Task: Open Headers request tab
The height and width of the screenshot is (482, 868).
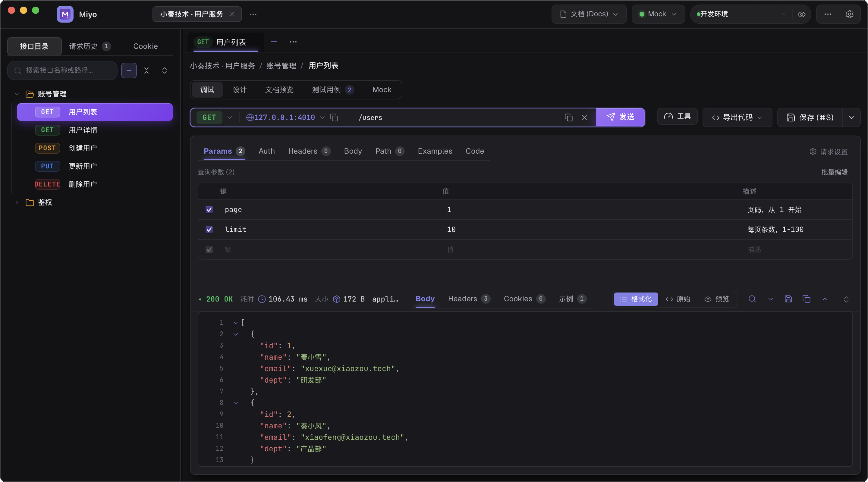Action: pos(309,151)
